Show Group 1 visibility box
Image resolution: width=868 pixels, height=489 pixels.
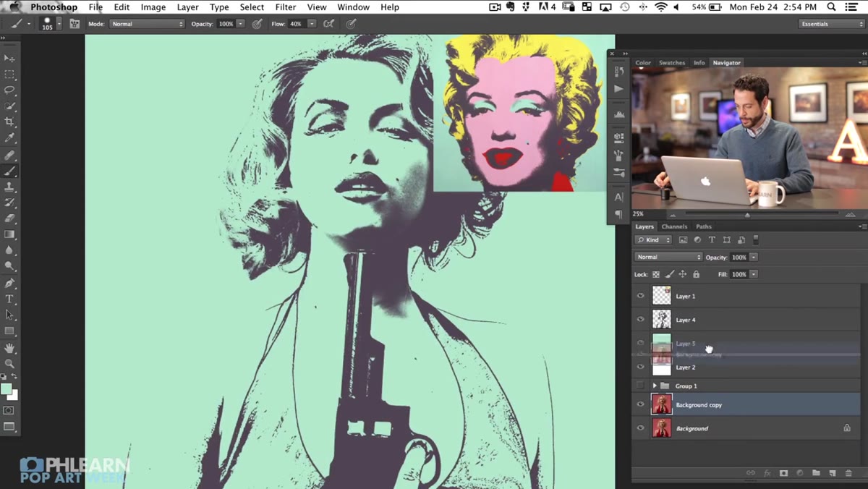(640, 386)
